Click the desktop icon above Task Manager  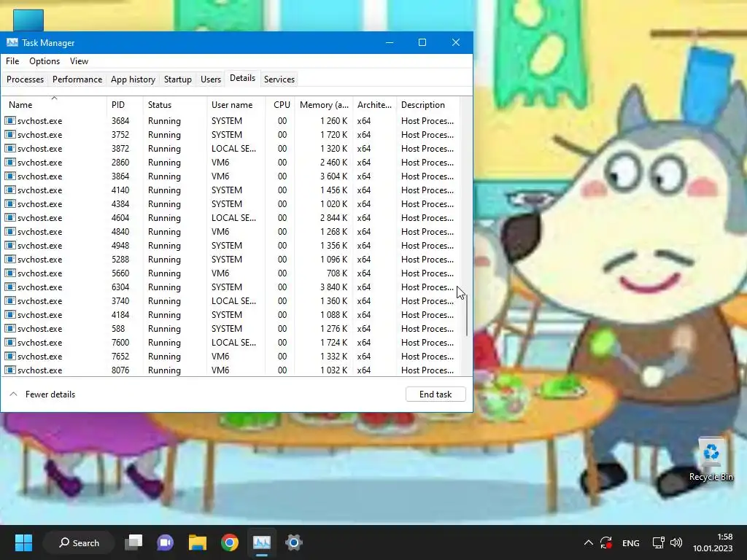(28, 20)
